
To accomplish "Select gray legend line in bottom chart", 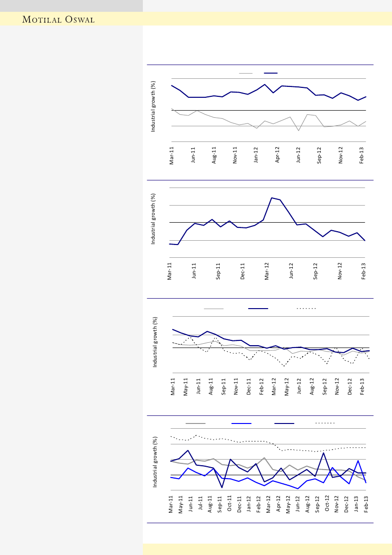I will click(196, 423).
